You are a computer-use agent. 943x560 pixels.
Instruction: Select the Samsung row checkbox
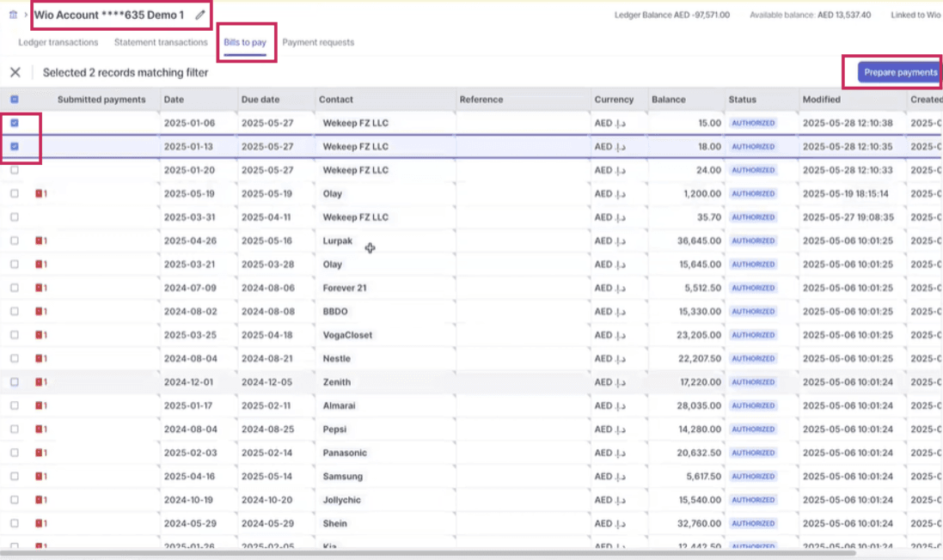click(15, 476)
